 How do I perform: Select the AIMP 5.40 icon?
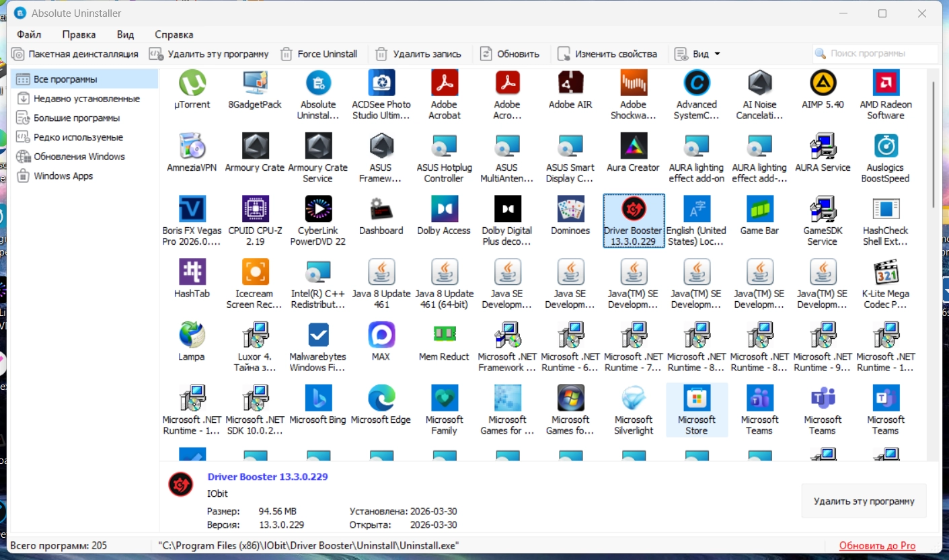823,83
